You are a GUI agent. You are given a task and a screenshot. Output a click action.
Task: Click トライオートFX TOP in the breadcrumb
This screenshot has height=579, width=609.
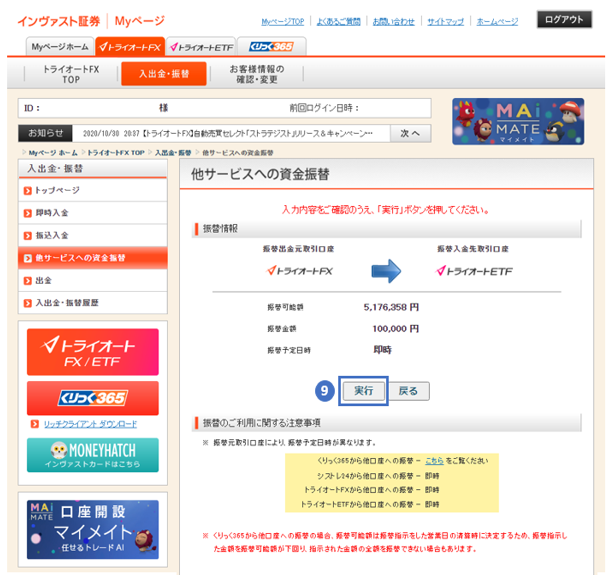pos(115,153)
